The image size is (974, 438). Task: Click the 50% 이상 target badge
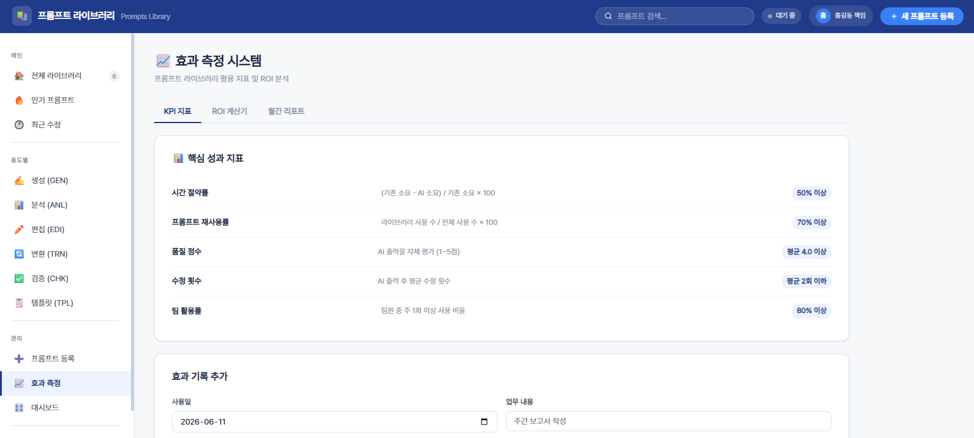(811, 193)
